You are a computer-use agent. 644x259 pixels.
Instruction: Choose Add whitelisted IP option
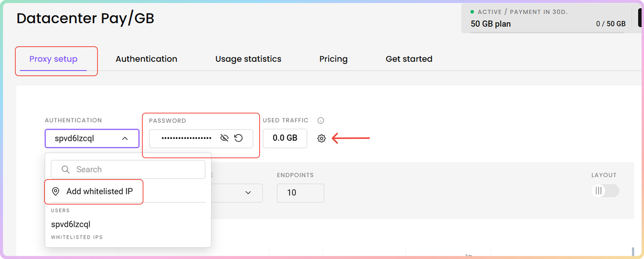[x=99, y=191]
